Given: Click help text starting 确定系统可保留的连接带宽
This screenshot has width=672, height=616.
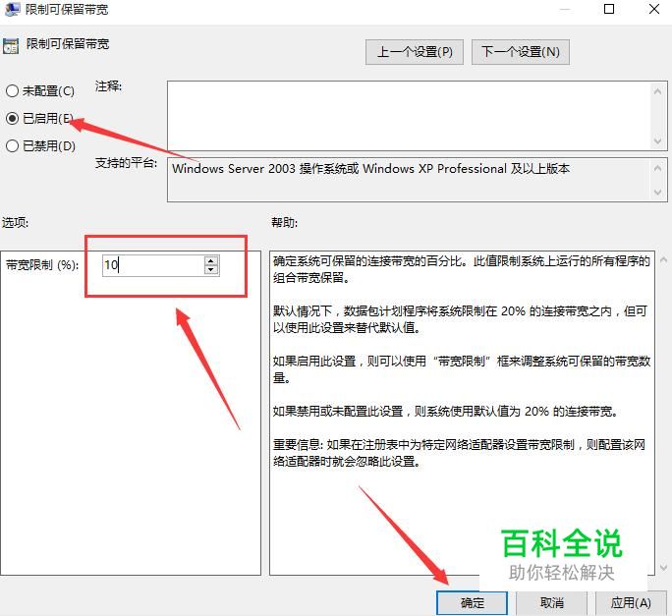Looking at the screenshot, I should (461, 269).
